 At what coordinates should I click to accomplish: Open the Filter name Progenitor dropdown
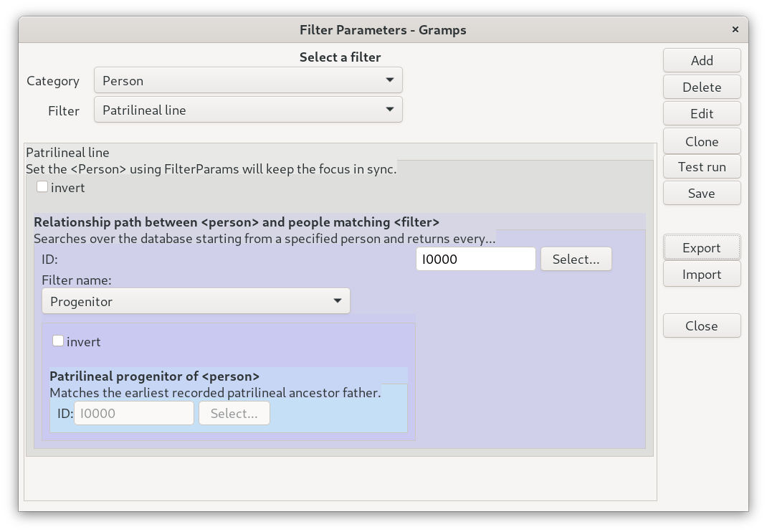point(196,301)
